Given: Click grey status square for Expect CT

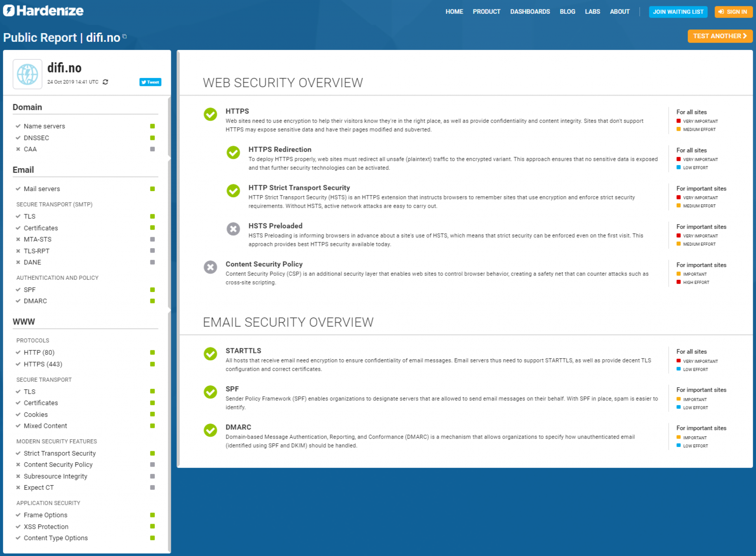Looking at the screenshot, I should pyautogui.click(x=152, y=487).
